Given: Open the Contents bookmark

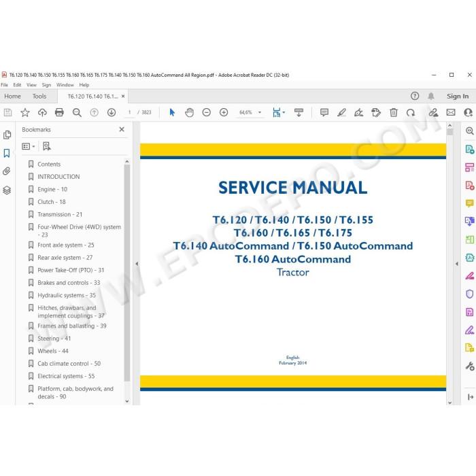Looking at the screenshot, I should [x=49, y=165].
